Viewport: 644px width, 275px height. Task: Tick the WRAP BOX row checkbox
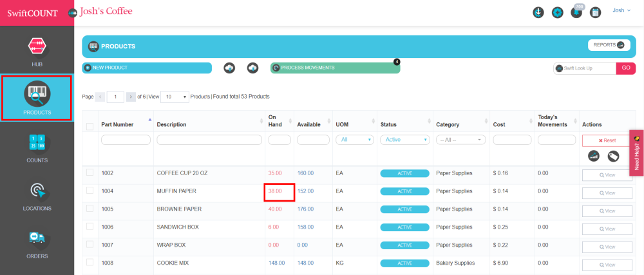[90, 244]
